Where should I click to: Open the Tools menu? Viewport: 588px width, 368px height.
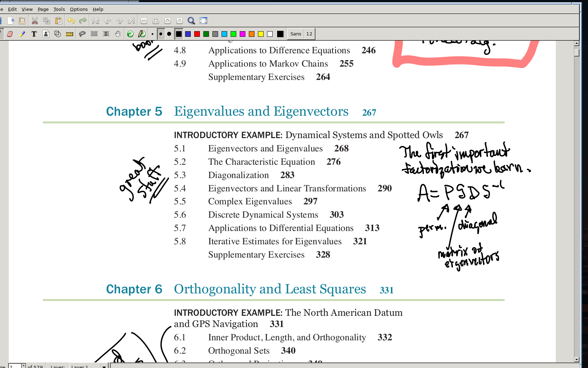59,9
